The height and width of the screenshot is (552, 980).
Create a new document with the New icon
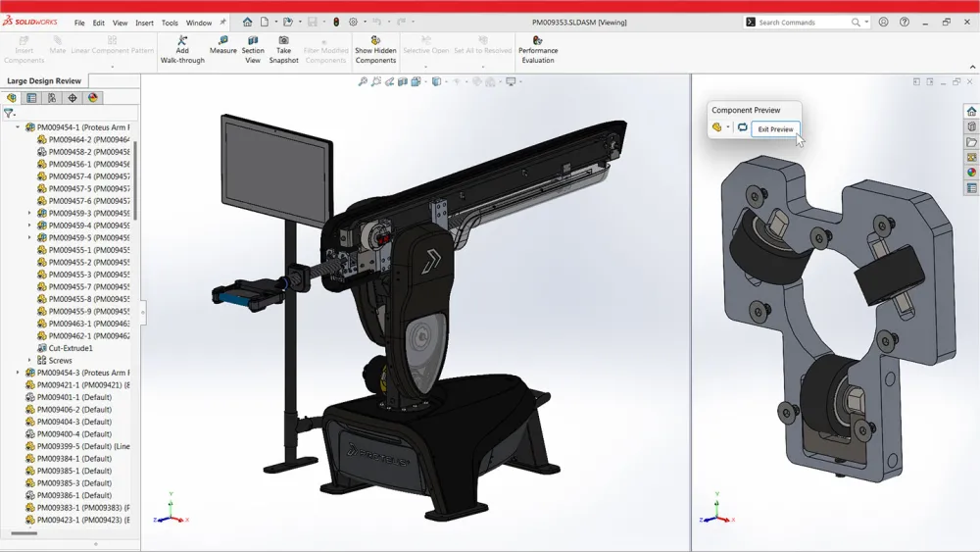click(x=265, y=22)
